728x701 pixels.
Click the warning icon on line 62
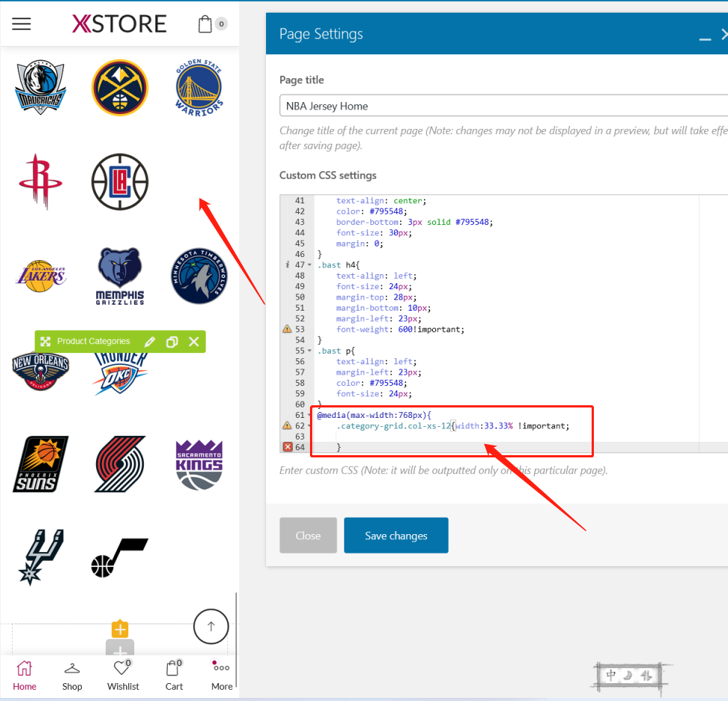(288, 425)
